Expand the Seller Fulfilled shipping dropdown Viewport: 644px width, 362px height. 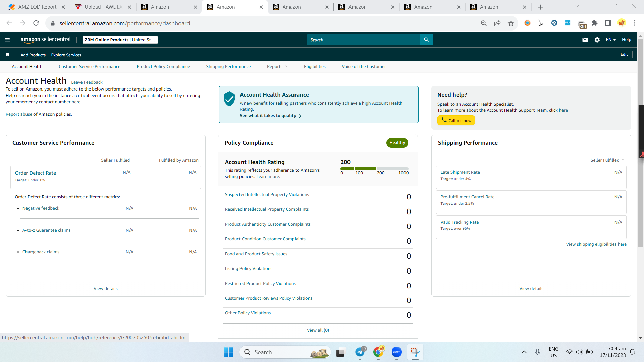click(607, 160)
